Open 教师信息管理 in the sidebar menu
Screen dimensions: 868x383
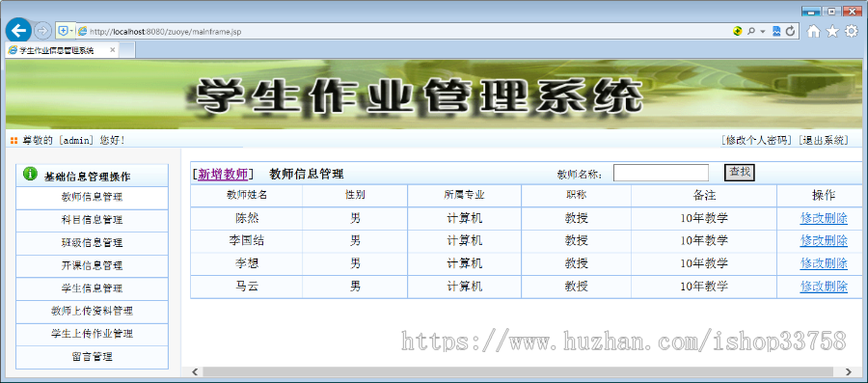(x=92, y=198)
